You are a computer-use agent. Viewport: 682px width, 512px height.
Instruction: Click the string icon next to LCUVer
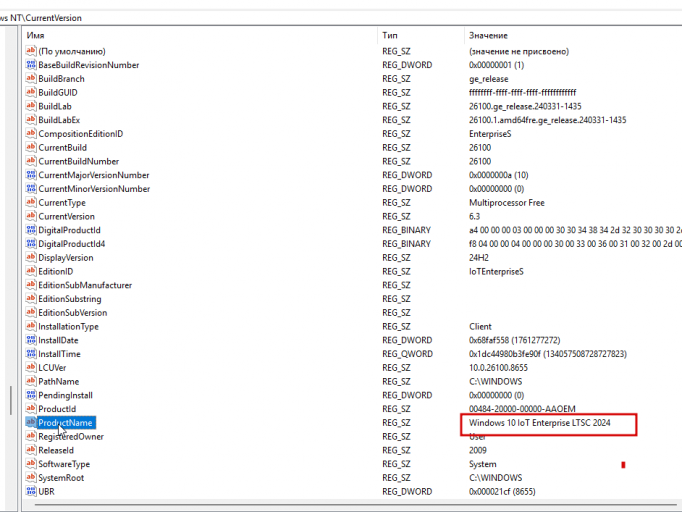30,368
